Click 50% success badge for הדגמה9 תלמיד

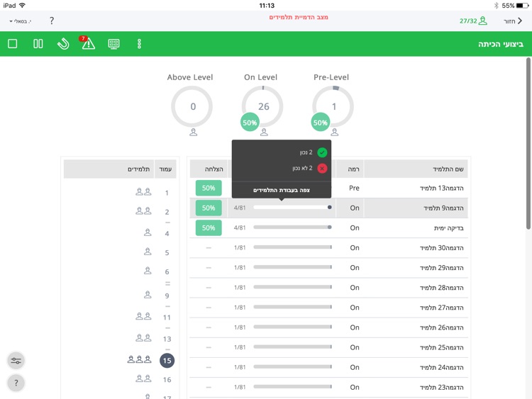pyautogui.click(x=209, y=208)
